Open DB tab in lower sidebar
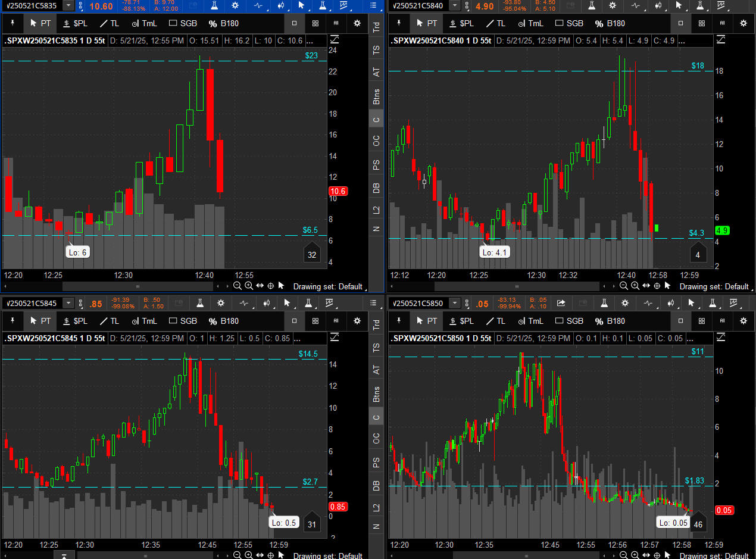756x559 pixels. (x=376, y=485)
